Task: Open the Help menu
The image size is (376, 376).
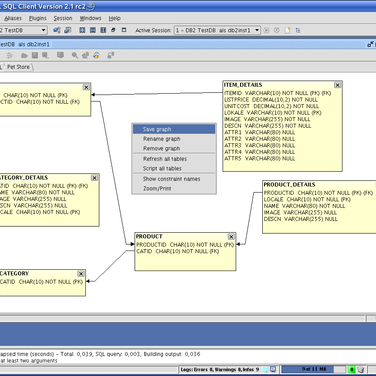Action: (x=115, y=18)
